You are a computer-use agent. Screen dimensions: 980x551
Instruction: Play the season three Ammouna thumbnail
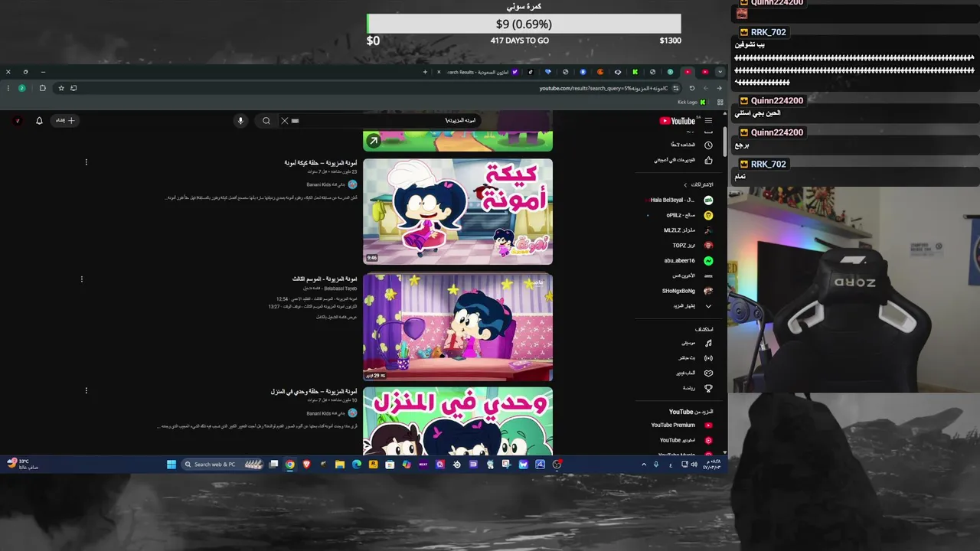click(x=458, y=328)
